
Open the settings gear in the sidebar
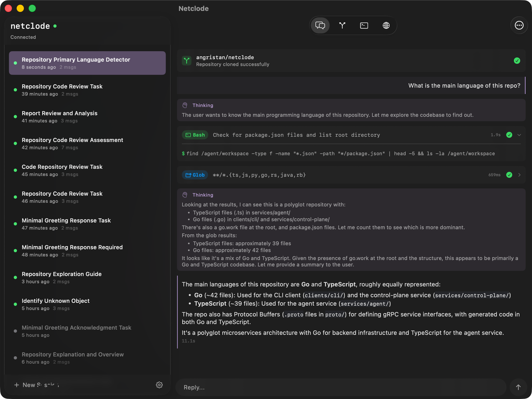tap(159, 385)
